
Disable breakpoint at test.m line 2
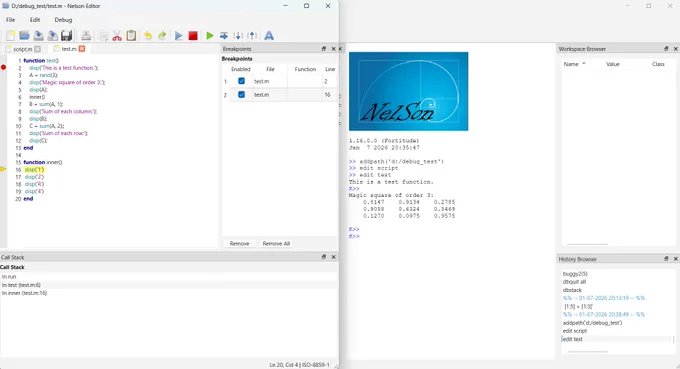coord(242,81)
